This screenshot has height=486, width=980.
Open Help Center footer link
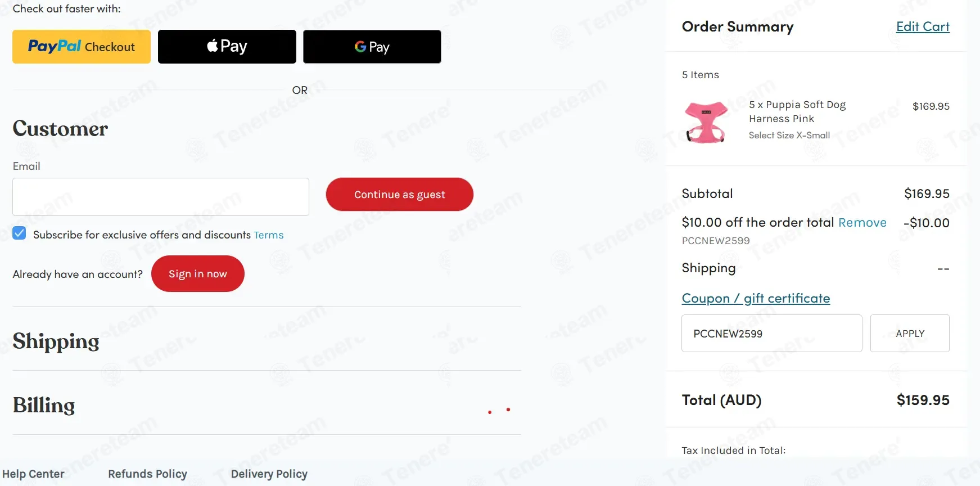(x=33, y=474)
